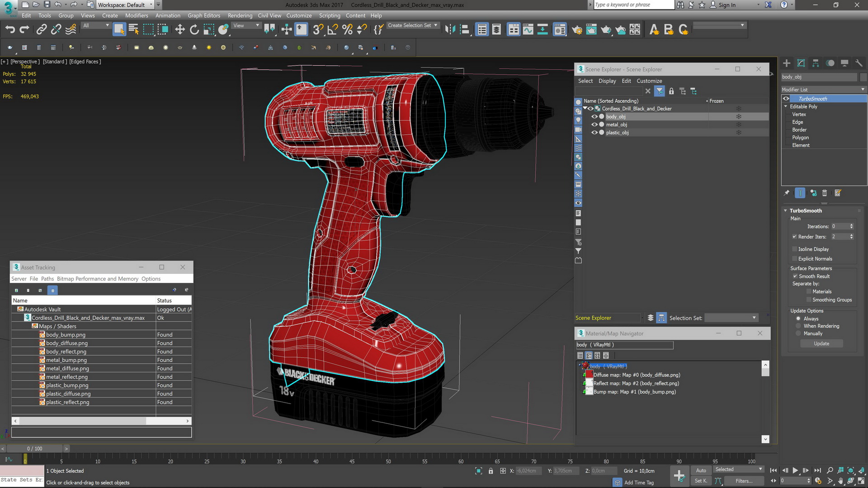Click the Mirror tool icon
The image size is (868, 488).
[x=450, y=30]
